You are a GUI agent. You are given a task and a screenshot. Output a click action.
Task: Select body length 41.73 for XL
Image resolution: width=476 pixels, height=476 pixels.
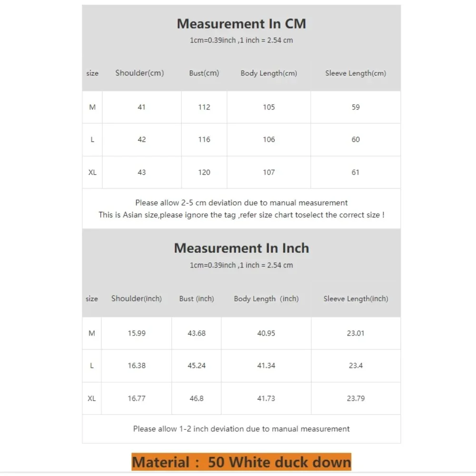tap(266, 398)
